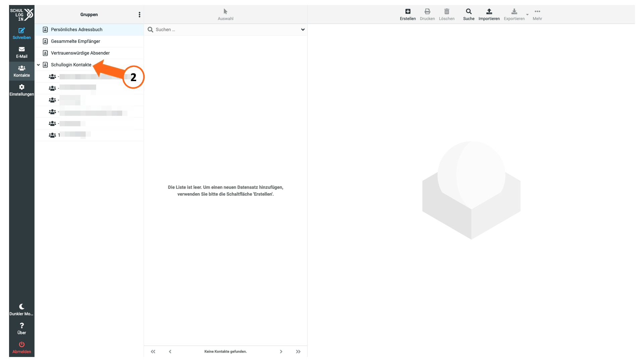Viewport: 644px width, 362px height.
Task: Focus the Suchen search field
Action: [226, 29]
